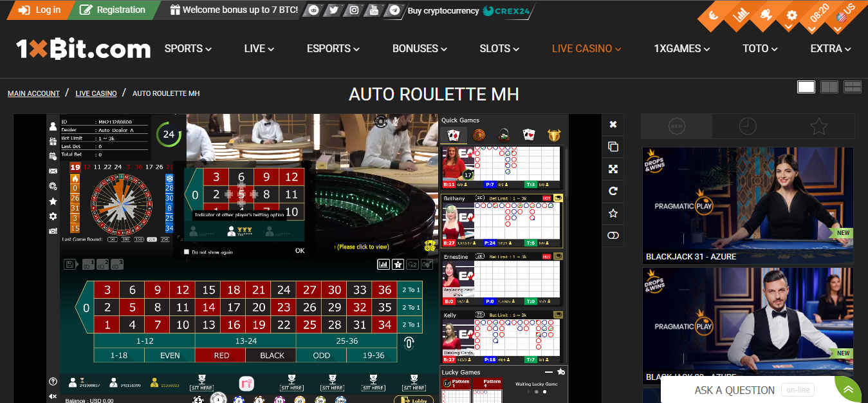
Task: Place a bet on the RED field
Action: tap(220, 355)
